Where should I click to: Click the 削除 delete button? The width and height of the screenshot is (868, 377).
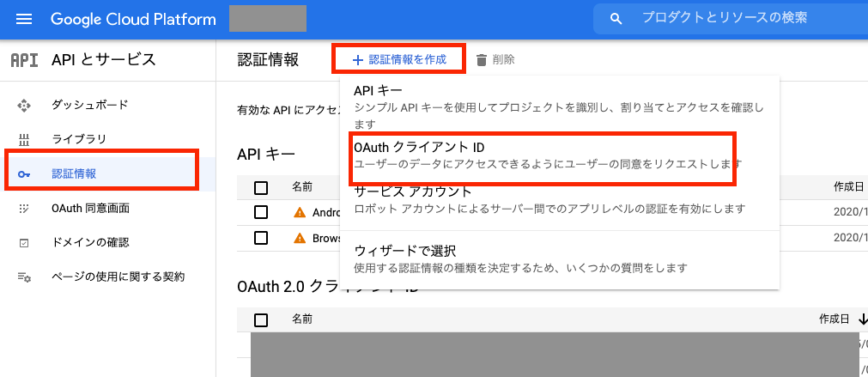(495, 60)
